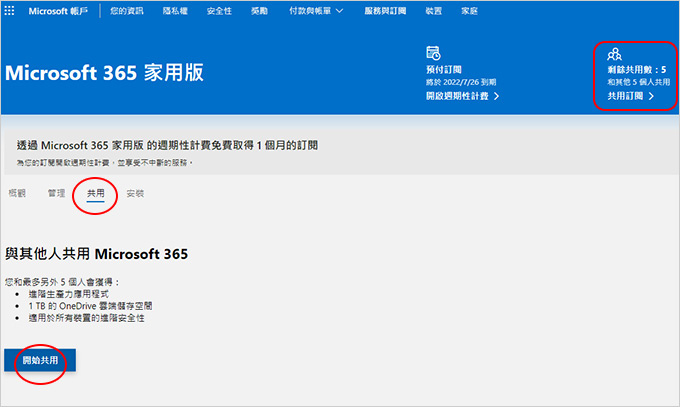
Task: Click the 預付訂閱 label
Action: [444, 69]
